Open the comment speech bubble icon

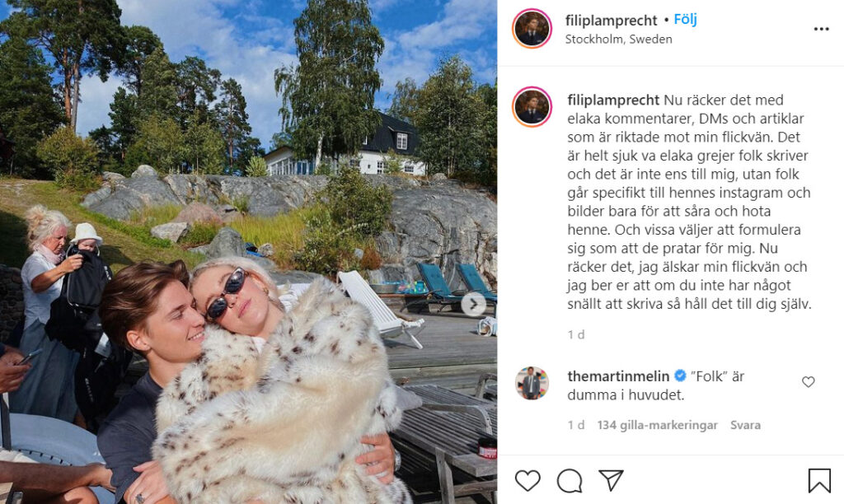[x=570, y=480]
